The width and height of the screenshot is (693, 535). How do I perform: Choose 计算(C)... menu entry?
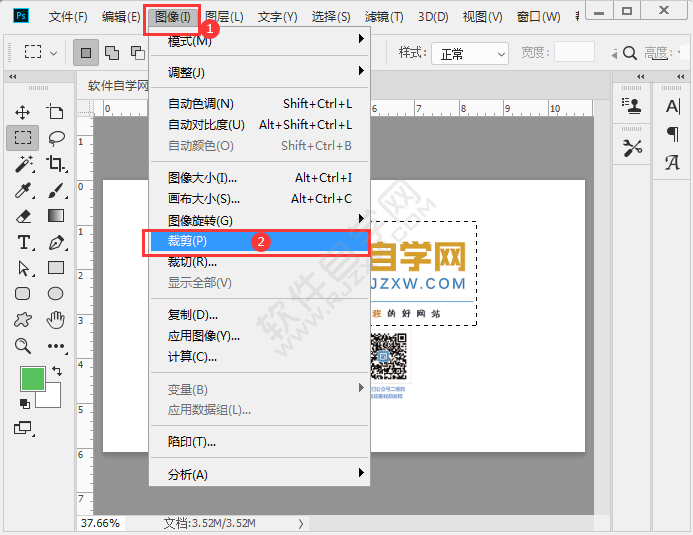(x=259, y=357)
